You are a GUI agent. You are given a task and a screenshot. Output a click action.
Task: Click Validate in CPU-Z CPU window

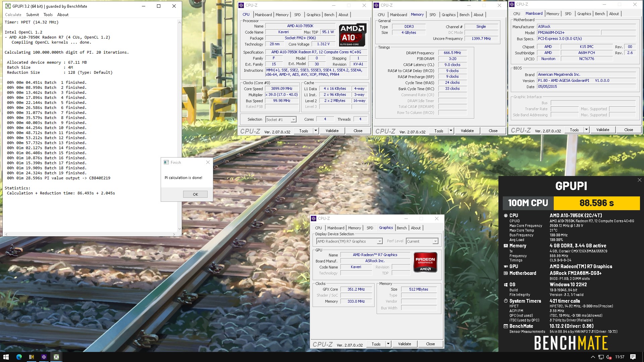coord(332,131)
